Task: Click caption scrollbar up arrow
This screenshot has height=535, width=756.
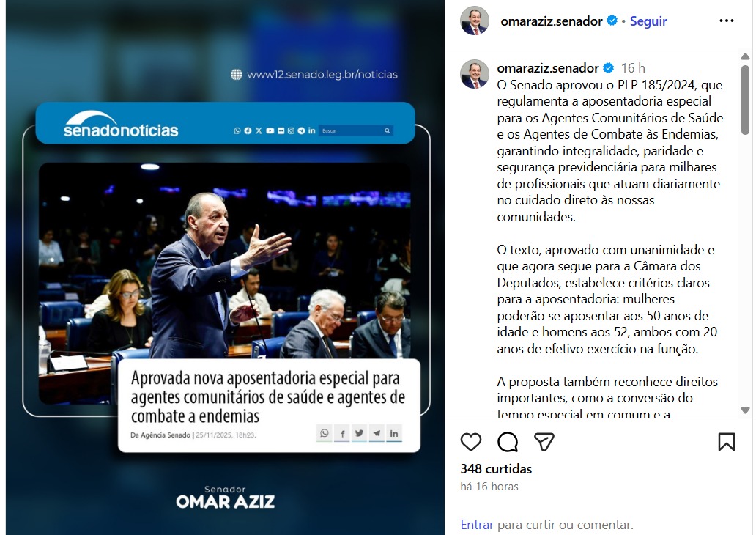Action: pyautogui.click(x=746, y=56)
